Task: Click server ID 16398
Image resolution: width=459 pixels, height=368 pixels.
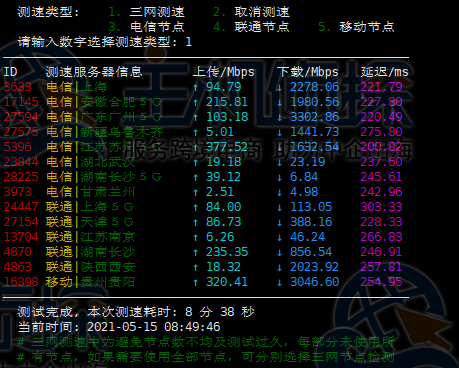Action: click(21, 282)
